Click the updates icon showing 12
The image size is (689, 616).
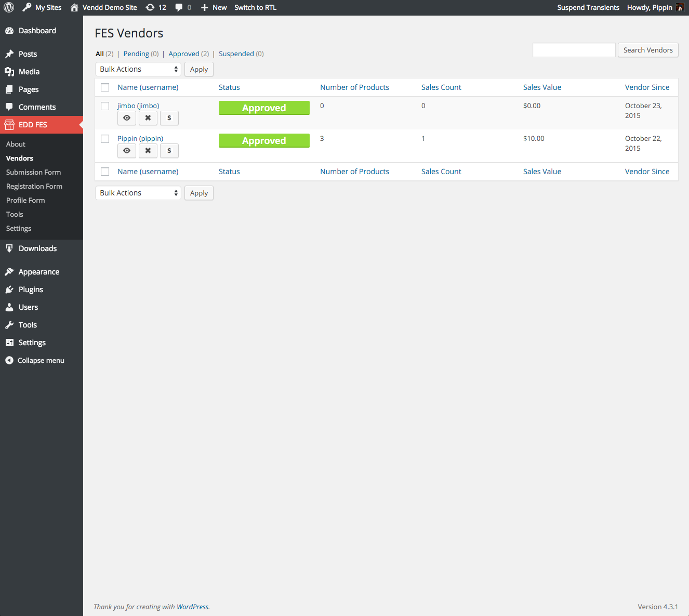[x=156, y=7]
